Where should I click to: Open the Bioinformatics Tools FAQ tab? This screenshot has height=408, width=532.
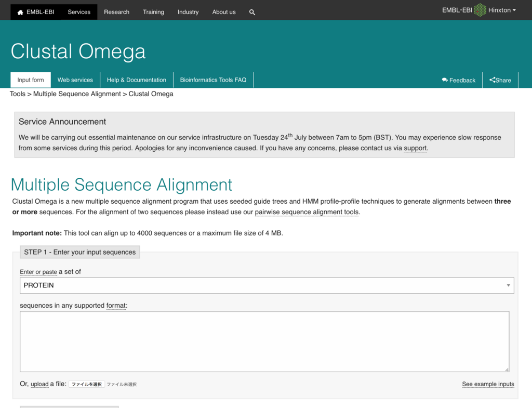click(x=213, y=80)
